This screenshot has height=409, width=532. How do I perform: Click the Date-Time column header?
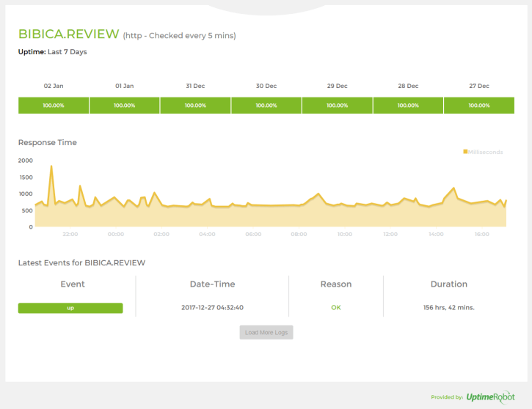pyautogui.click(x=212, y=284)
